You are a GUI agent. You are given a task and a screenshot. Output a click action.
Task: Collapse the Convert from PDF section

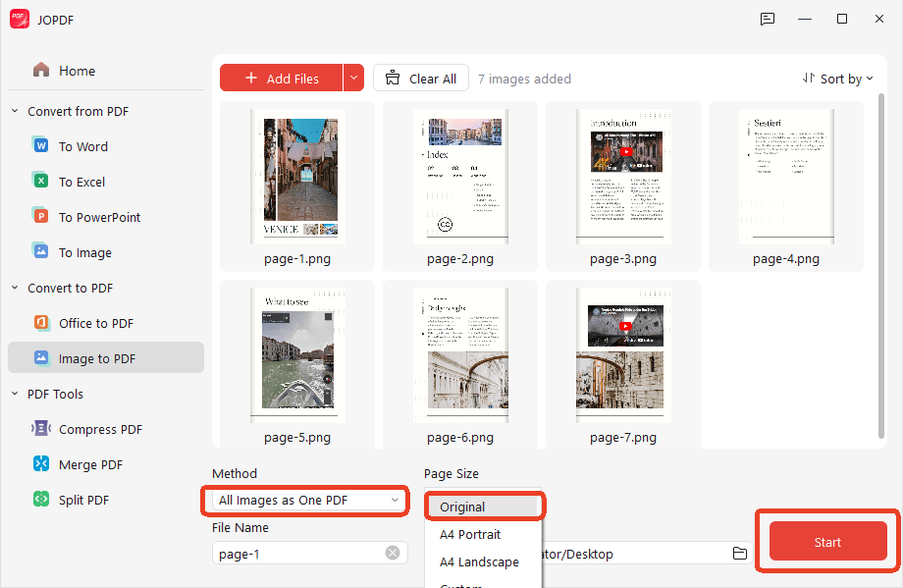click(x=15, y=111)
